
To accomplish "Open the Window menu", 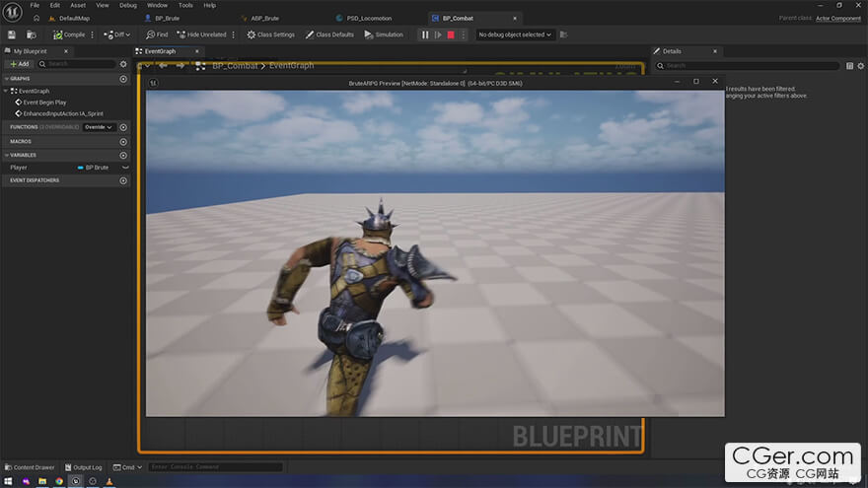I will (x=157, y=5).
